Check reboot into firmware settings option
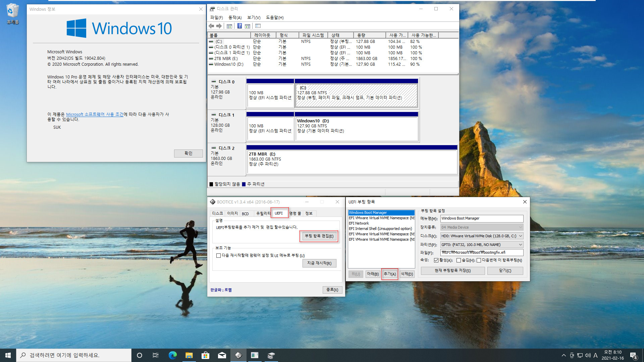This screenshot has height=362, width=644. point(218,256)
